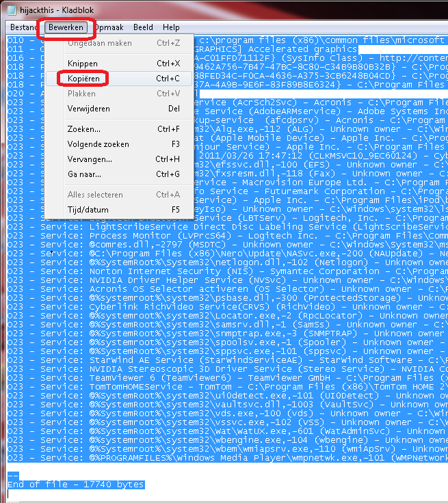This screenshot has height=503, width=448.
Task: Click the spoolsv.exe,-1 Spooler line
Action: 227,342
